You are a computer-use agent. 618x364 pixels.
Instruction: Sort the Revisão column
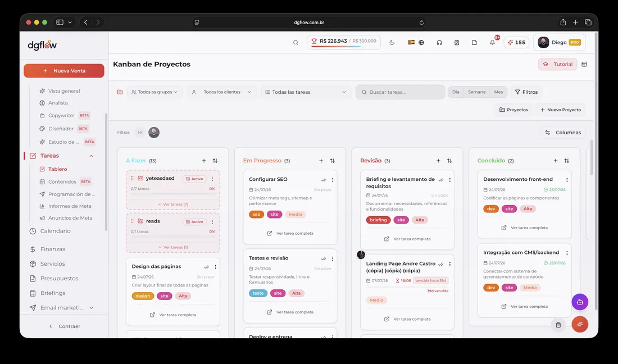coord(449,161)
